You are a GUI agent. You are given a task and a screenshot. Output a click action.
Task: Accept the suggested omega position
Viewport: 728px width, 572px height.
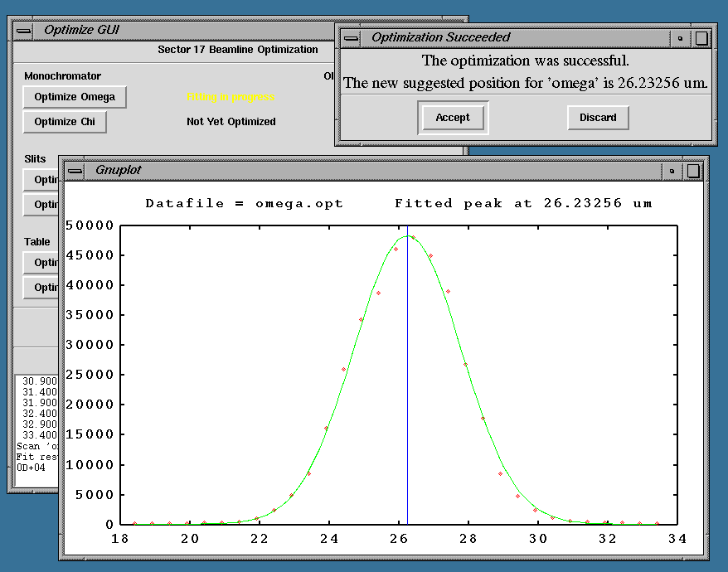(453, 118)
